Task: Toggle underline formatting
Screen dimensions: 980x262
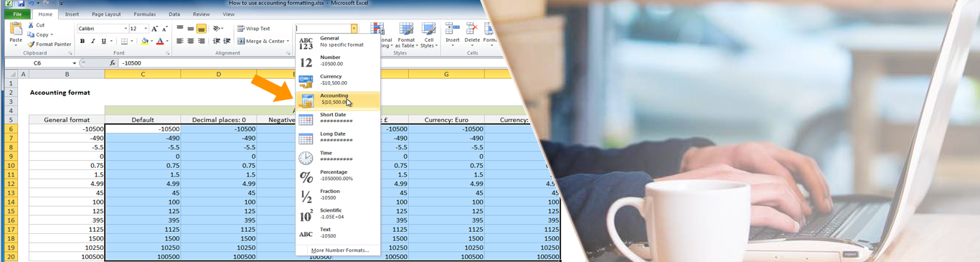Action: [x=104, y=42]
